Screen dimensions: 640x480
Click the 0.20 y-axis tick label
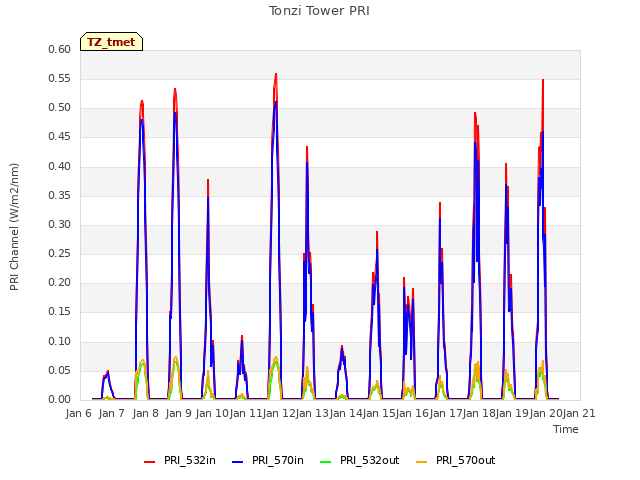(60, 282)
